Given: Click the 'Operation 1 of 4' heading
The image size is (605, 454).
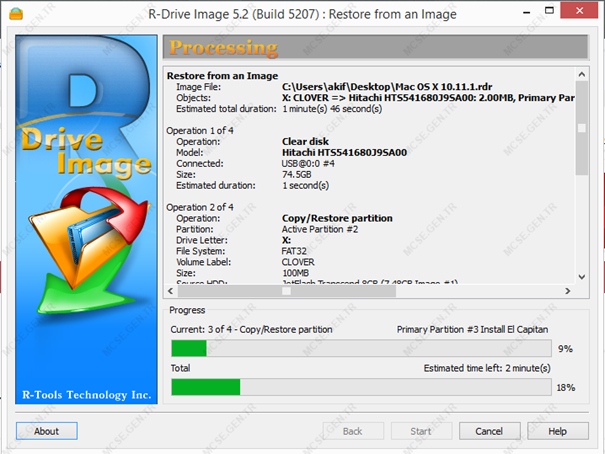Looking at the screenshot, I should (200, 130).
